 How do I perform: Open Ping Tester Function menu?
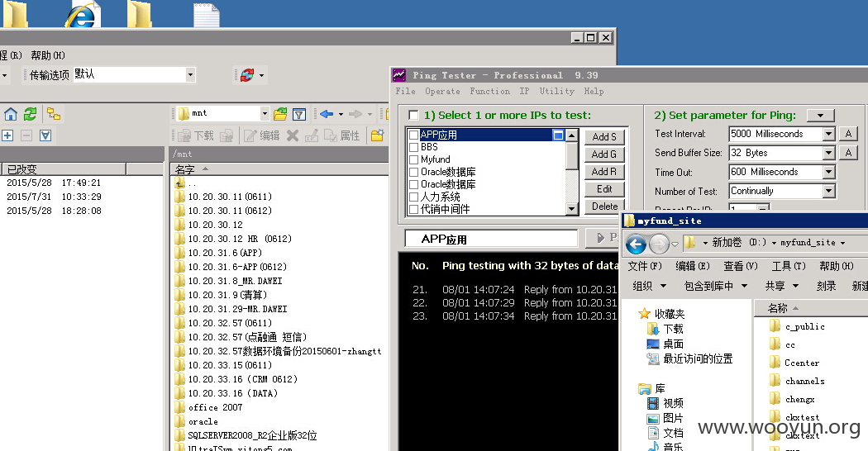[490, 92]
